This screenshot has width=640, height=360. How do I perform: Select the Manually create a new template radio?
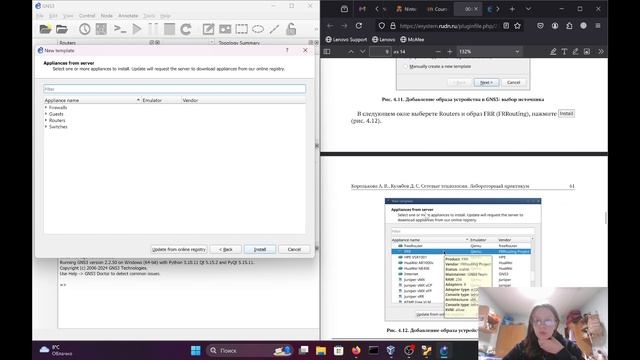[405, 66]
